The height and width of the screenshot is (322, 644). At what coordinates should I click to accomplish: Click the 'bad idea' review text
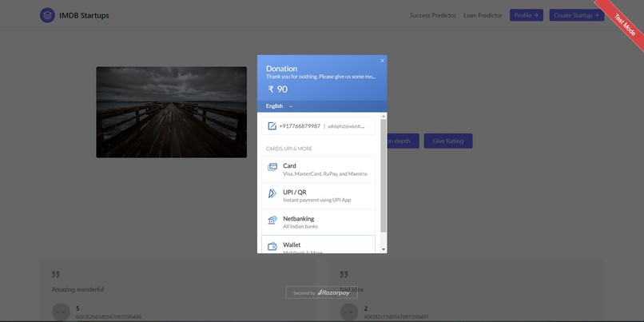coord(352,289)
